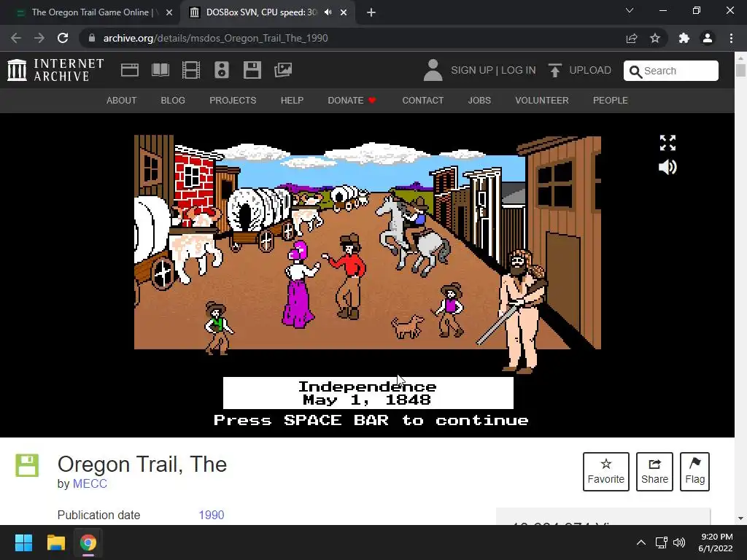This screenshot has height=560, width=747.
Task: Open the Texts book icon
Action: [x=160, y=70]
